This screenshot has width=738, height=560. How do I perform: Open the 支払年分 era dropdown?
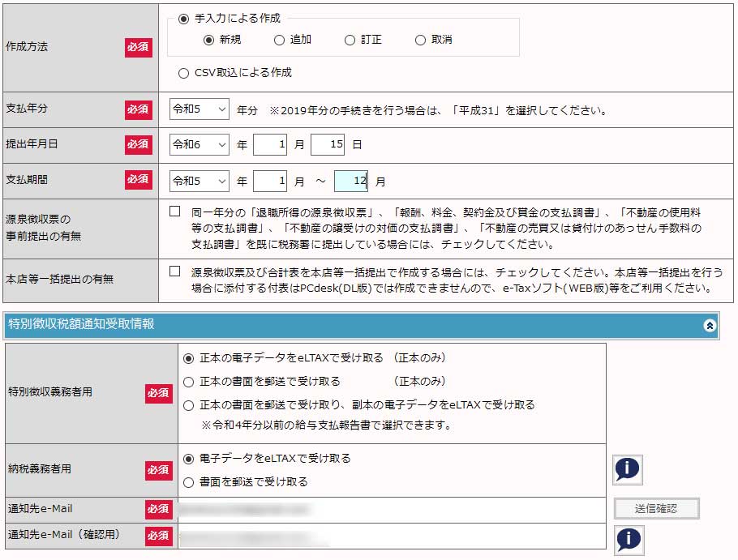[200, 109]
